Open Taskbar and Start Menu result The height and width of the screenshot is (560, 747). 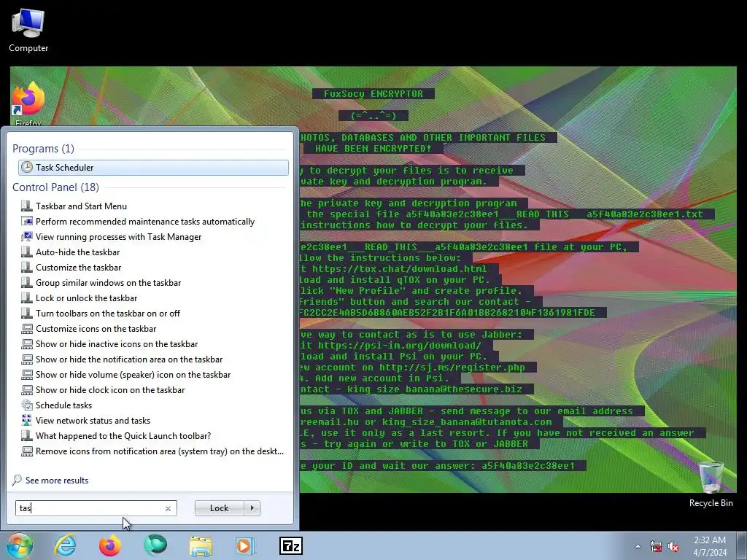81,206
